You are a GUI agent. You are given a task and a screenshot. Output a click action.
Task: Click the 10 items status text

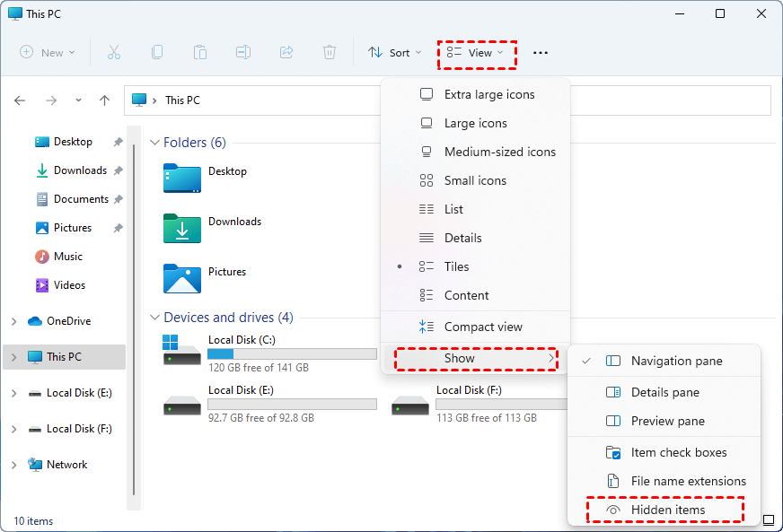(x=33, y=521)
